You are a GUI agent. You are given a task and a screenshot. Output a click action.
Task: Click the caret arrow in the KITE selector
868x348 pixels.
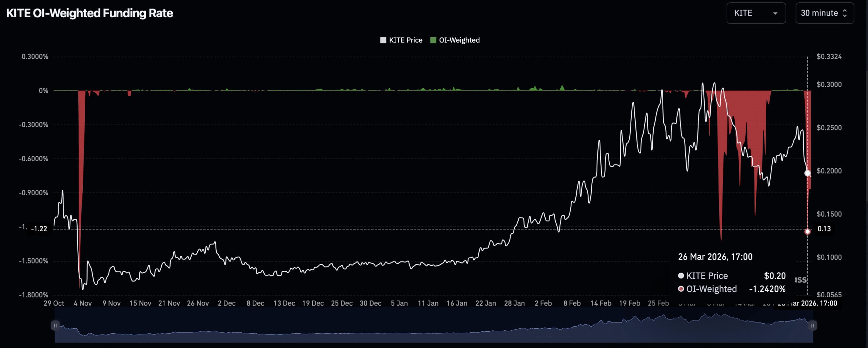[x=775, y=14]
